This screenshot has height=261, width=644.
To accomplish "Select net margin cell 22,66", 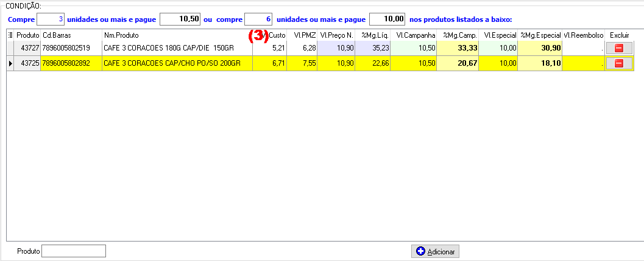I will (x=373, y=63).
